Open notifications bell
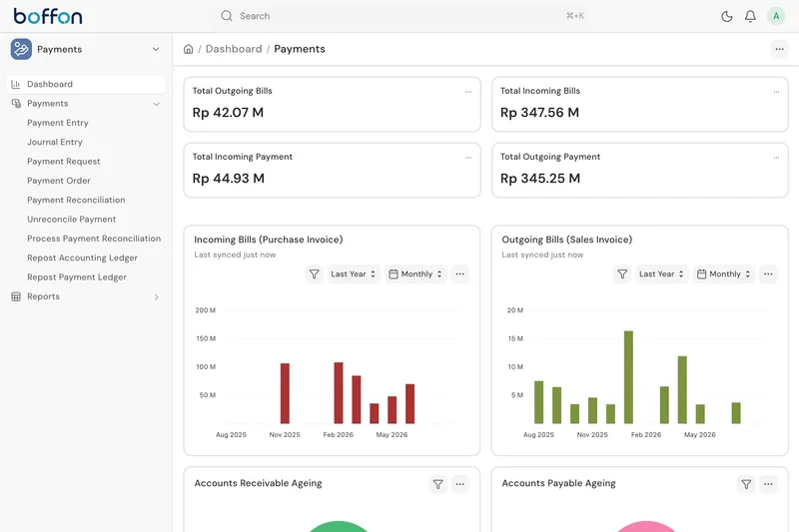 click(750, 16)
